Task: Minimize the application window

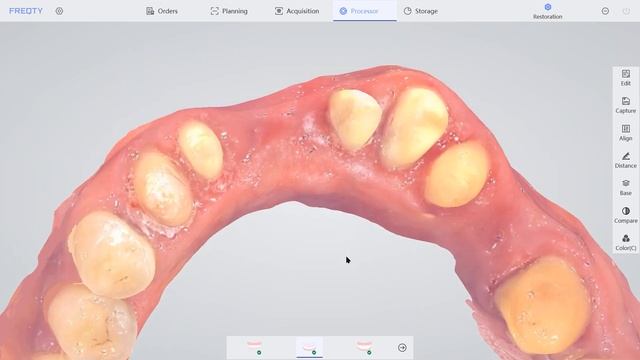Action: click(605, 11)
